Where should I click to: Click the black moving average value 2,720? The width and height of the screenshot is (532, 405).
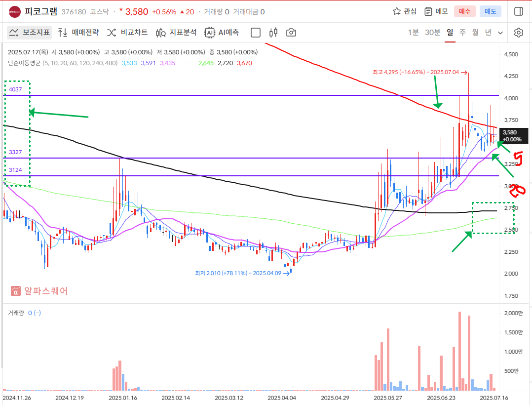pyautogui.click(x=225, y=63)
